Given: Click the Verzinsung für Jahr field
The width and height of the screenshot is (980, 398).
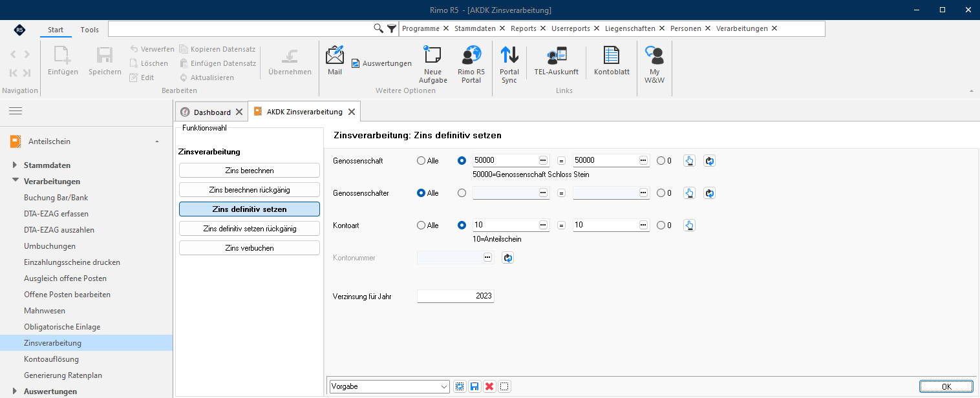Looking at the screenshot, I should [456, 297].
